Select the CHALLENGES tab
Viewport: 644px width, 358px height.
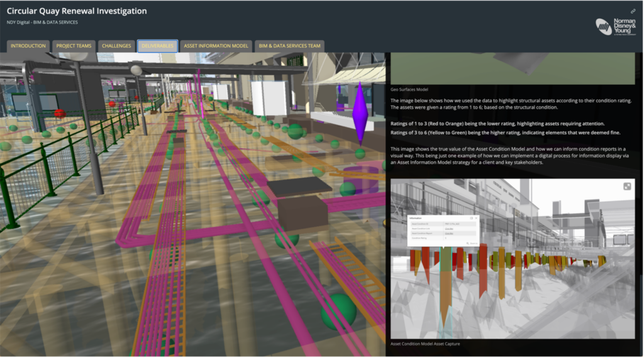116,46
